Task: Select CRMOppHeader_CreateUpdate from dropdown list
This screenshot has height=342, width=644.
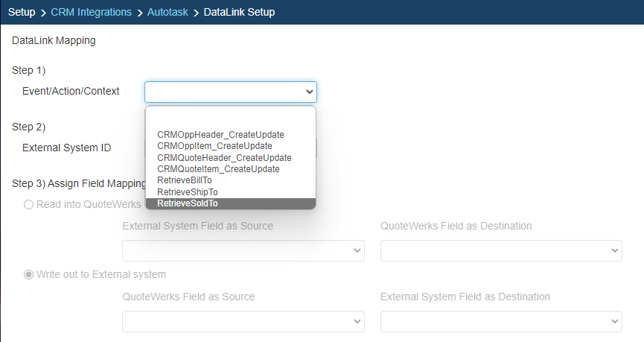Action: [220, 135]
